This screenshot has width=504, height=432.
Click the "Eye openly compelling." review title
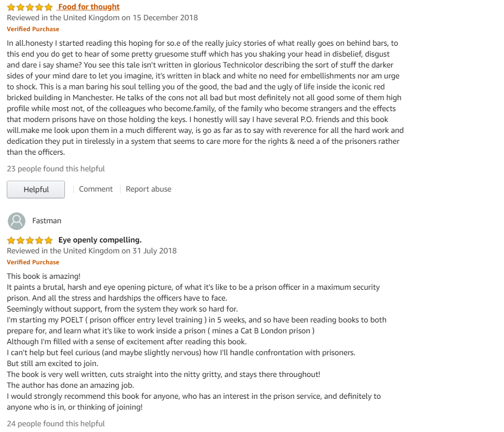(x=100, y=240)
